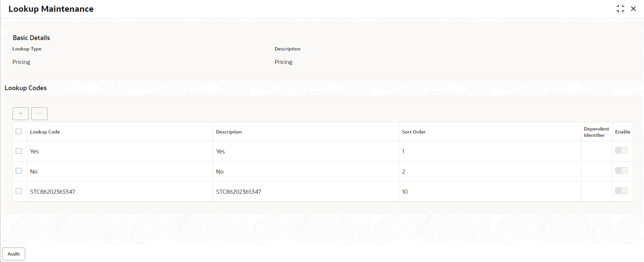
Task: Toggle the Enable switch for the Yes row
Action: [x=621, y=151]
